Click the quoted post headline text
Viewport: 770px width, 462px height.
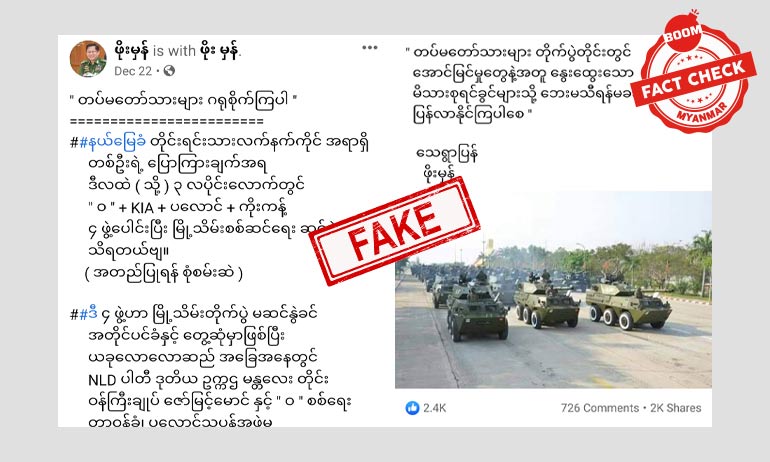tap(184, 101)
